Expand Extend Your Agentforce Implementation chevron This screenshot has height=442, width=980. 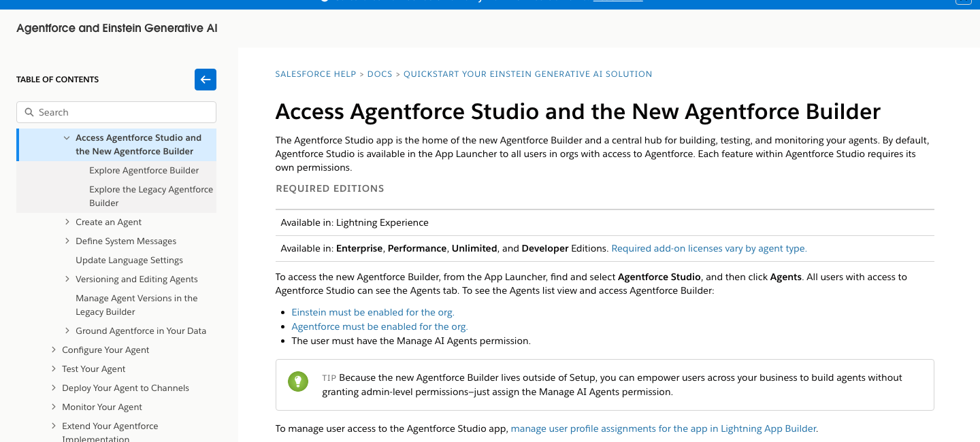54,426
